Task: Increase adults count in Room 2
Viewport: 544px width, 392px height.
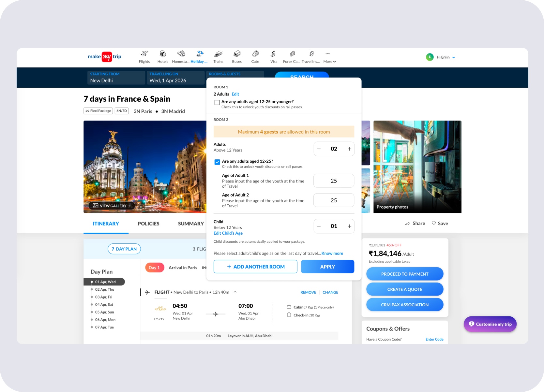Action: (349, 149)
